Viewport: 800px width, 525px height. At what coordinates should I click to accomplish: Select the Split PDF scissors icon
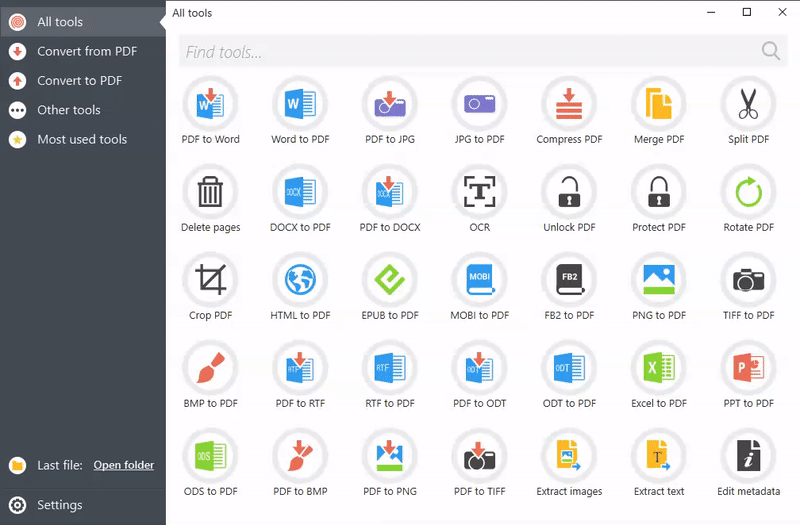748,104
